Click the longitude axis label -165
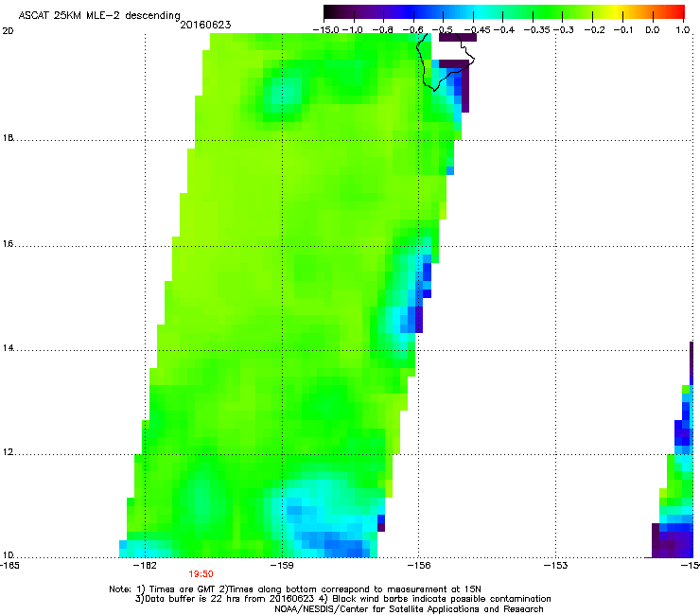 9,566
